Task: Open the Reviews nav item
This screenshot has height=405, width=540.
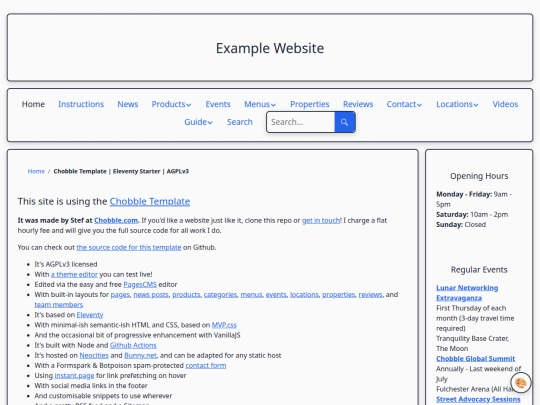Action: point(358,104)
